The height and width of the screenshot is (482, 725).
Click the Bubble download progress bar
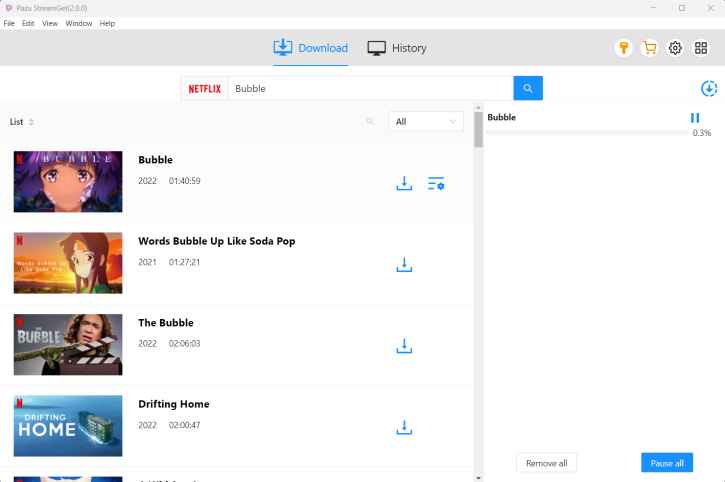click(x=587, y=132)
